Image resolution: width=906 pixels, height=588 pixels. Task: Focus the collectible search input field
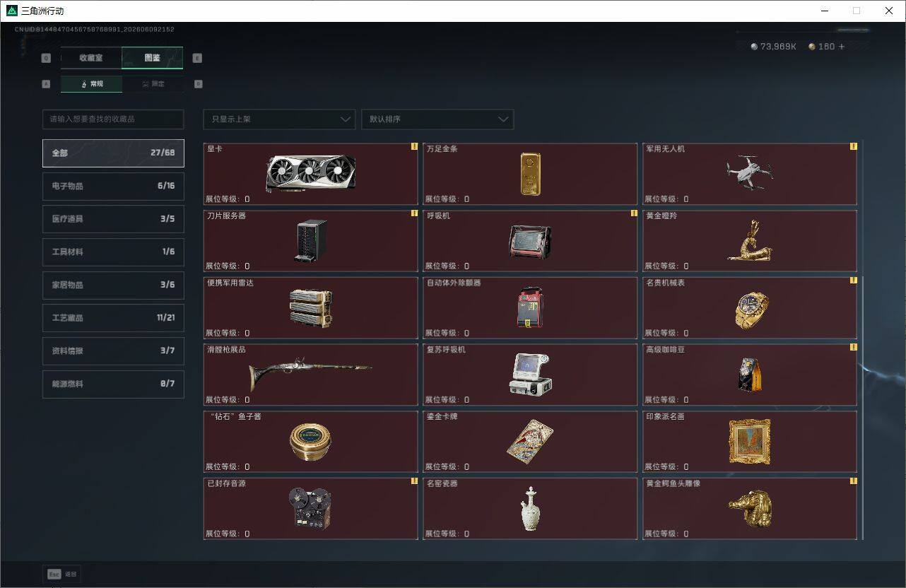pos(113,119)
